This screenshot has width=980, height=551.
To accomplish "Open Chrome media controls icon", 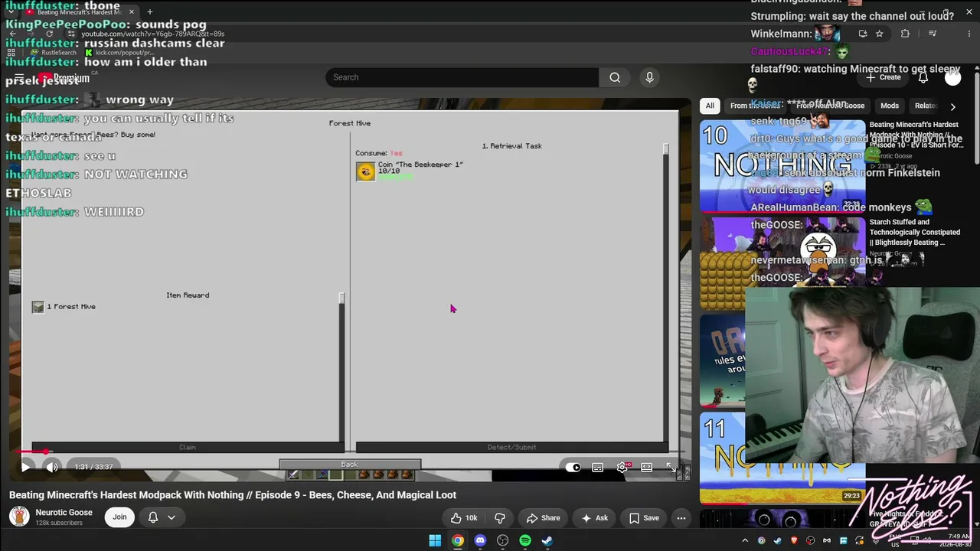I will pos(933,34).
